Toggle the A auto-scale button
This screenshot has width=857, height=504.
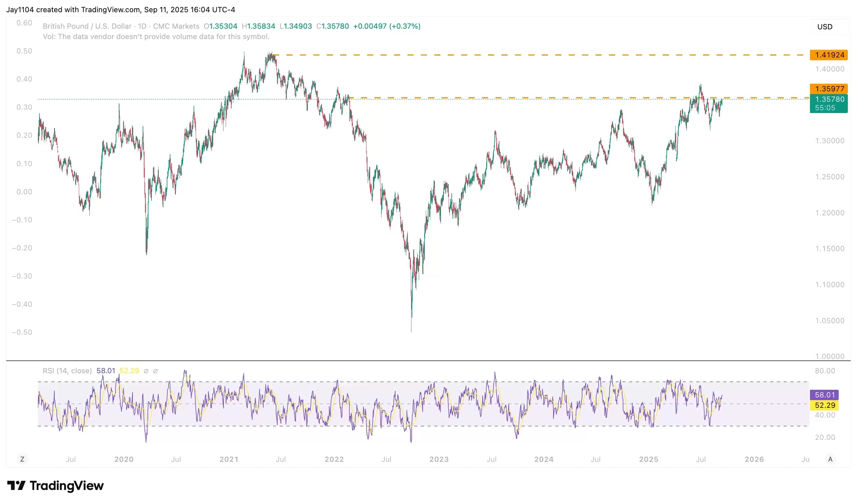coord(830,459)
